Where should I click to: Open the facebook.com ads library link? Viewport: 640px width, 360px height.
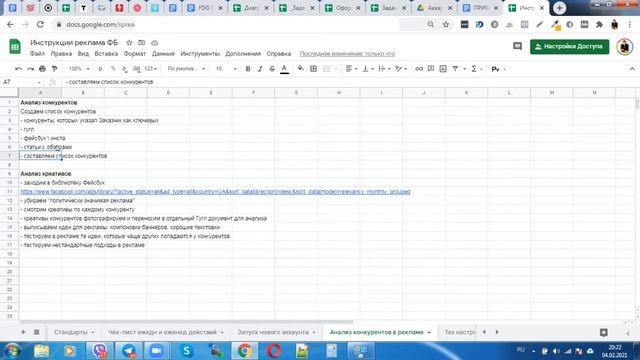(x=215, y=191)
